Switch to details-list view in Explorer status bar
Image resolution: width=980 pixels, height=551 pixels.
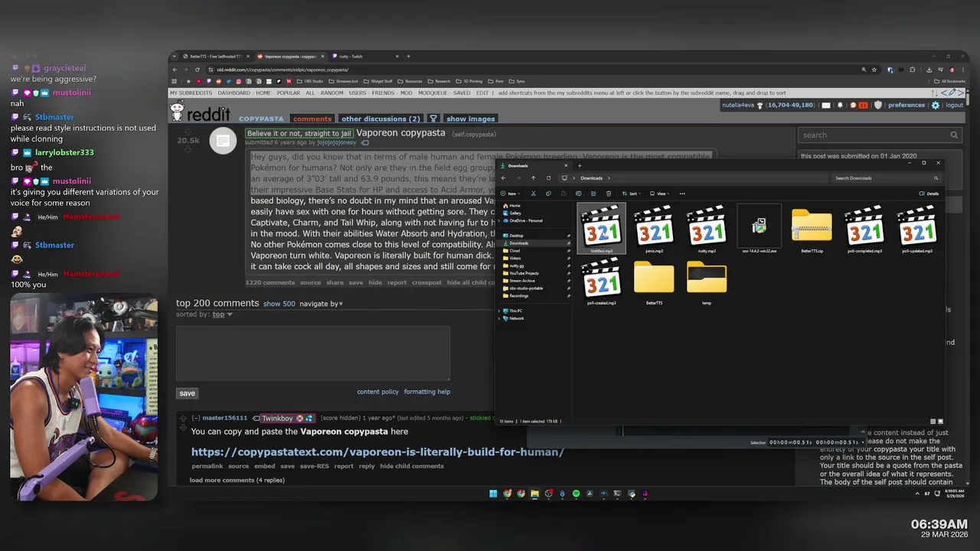point(933,421)
